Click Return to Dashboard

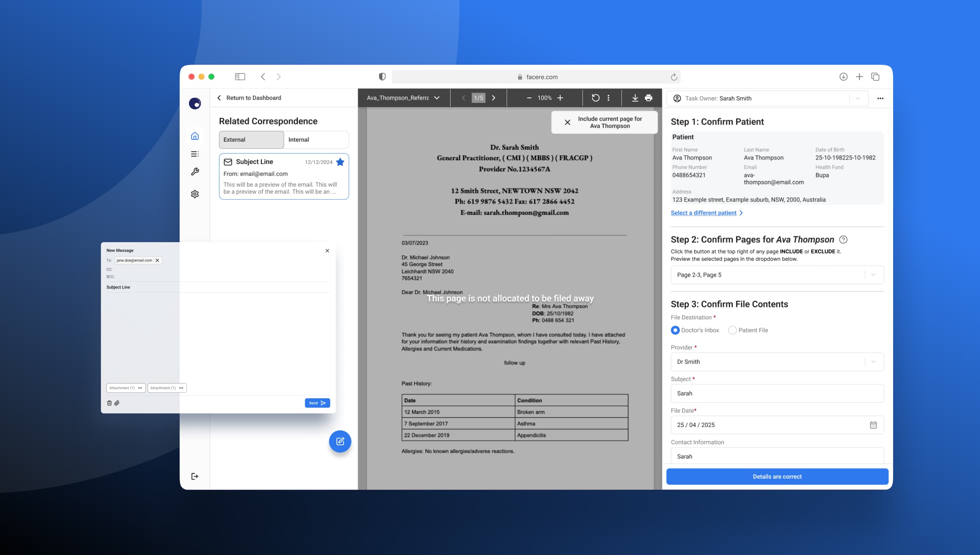point(249,98)
